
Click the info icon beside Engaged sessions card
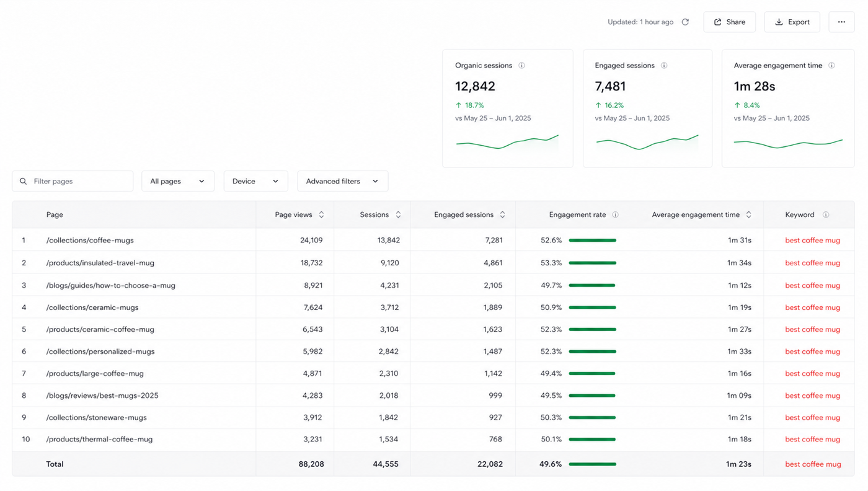click(x=664, y=66)
